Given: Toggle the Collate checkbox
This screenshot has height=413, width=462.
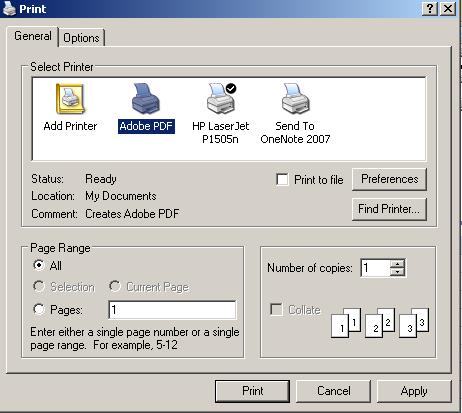Looking at the screenshot, I should (276, 309).
